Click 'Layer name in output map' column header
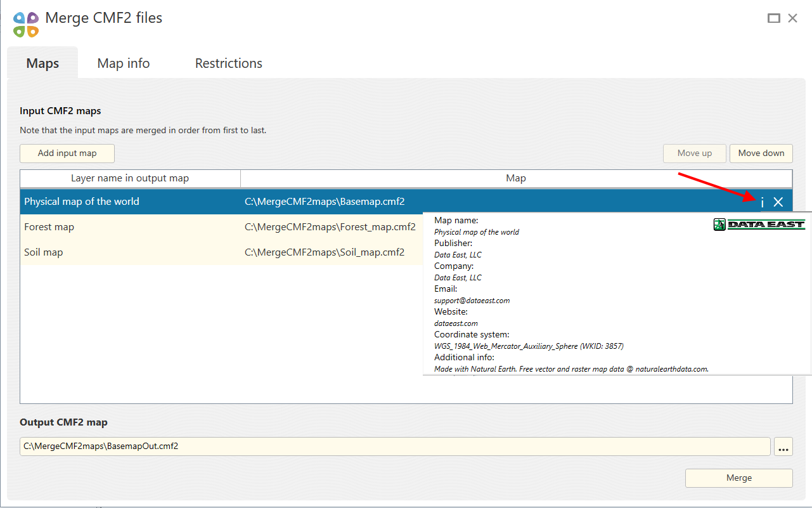Viewport: 812px width, 508px height. click(130, 179)
